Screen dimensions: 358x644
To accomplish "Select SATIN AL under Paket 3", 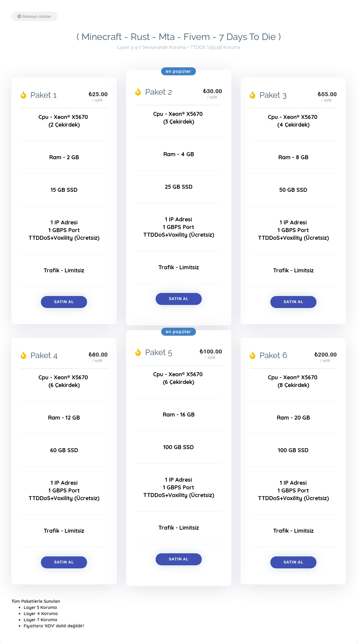I will (x=293, y=302).
